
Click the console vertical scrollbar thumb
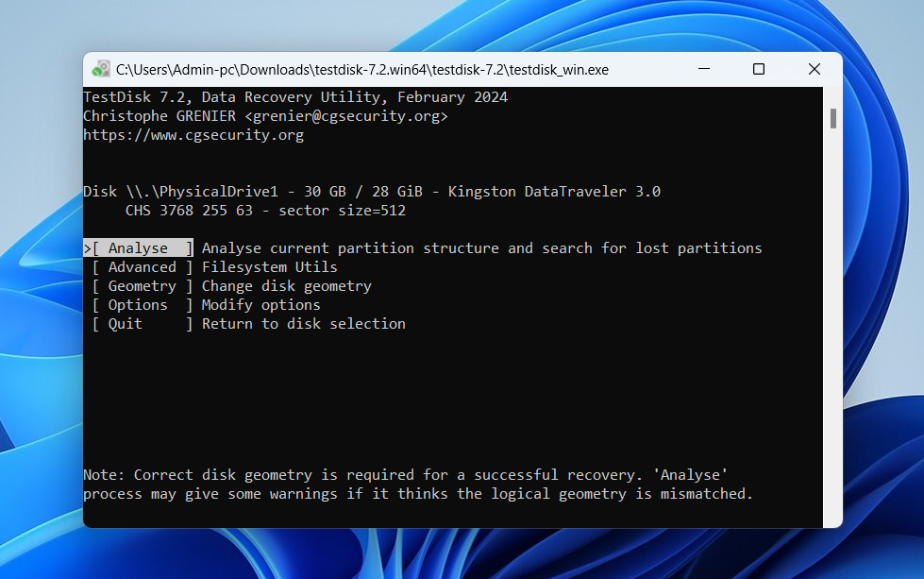pos(832,118)
